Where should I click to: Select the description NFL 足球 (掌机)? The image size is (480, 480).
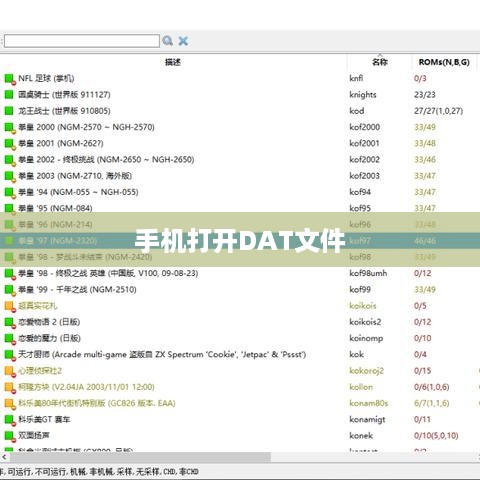46,78
